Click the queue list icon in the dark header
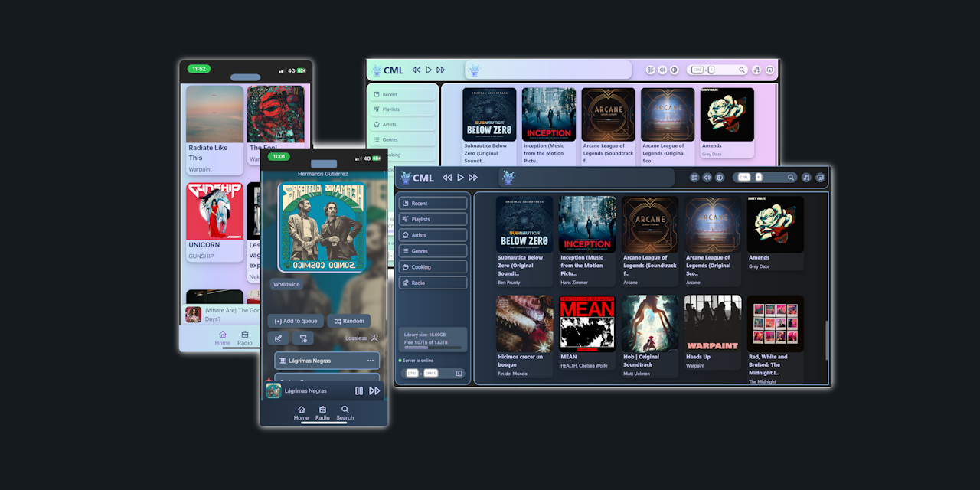Viewport: 980px width, 490px height. pyautogui.click(x=694, y=178)
